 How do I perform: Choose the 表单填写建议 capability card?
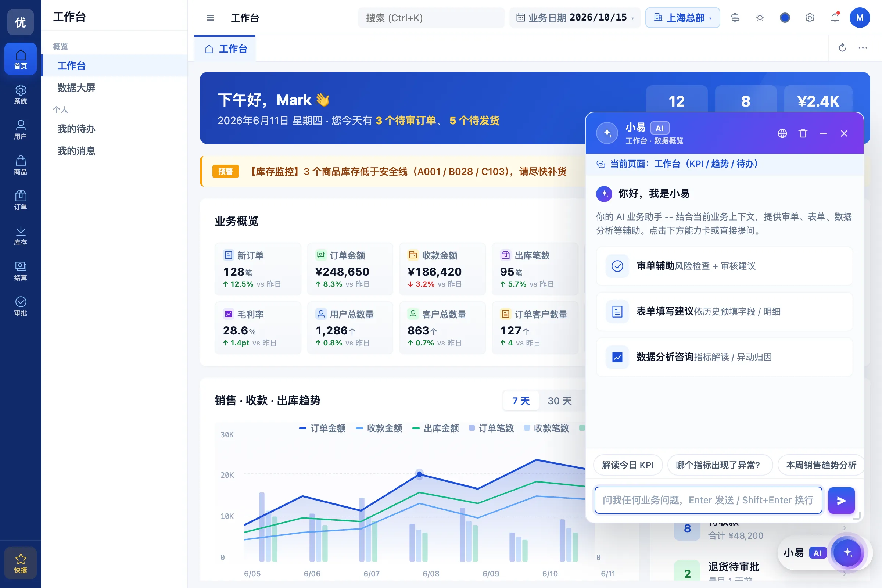724,312
